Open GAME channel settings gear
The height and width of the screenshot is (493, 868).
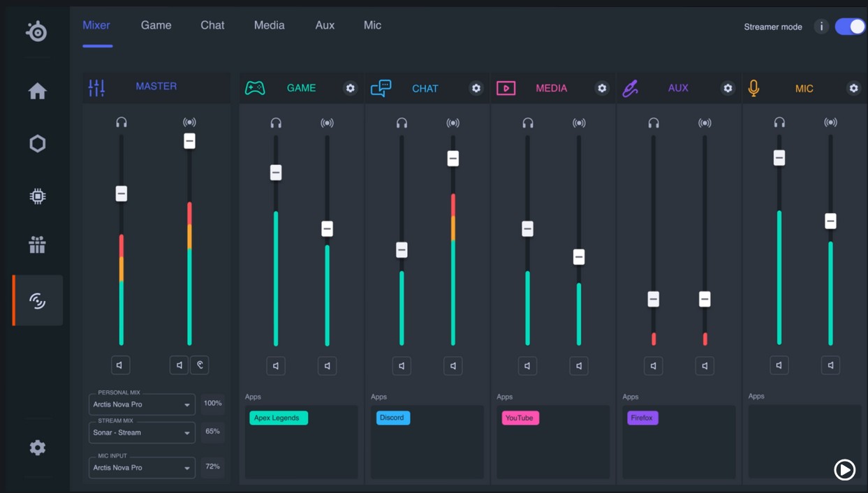pyautogui.click(x=351, y=88)
